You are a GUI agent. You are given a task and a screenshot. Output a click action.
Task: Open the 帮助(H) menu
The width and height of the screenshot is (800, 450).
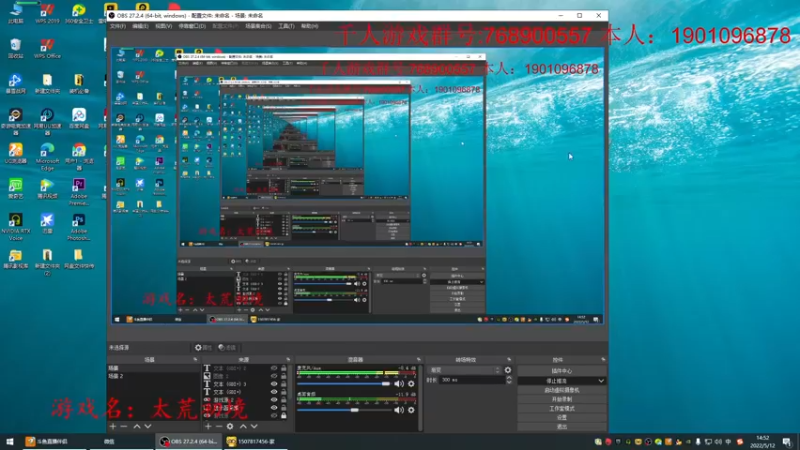pos(309,26)
